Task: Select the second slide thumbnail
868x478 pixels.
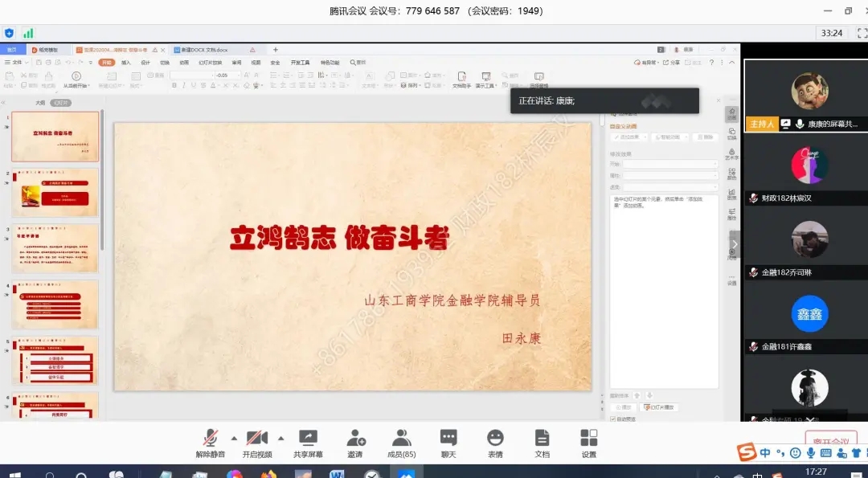Action: pos(55,192)
